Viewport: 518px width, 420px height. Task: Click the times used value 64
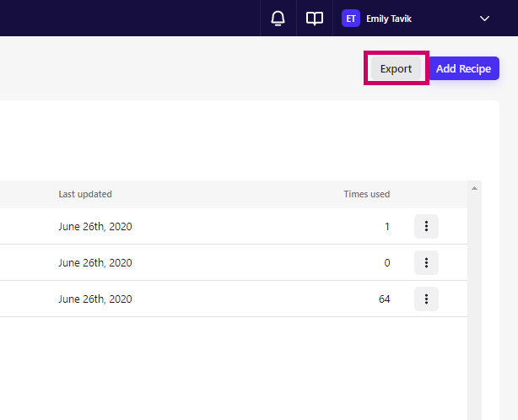384,299
